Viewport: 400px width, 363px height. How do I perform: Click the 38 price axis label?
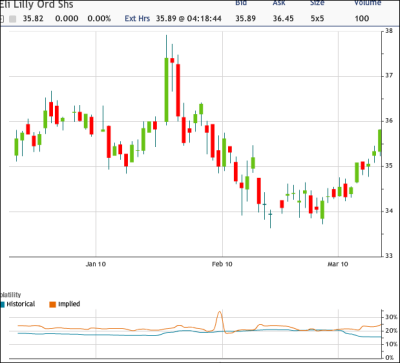(389, 31)
